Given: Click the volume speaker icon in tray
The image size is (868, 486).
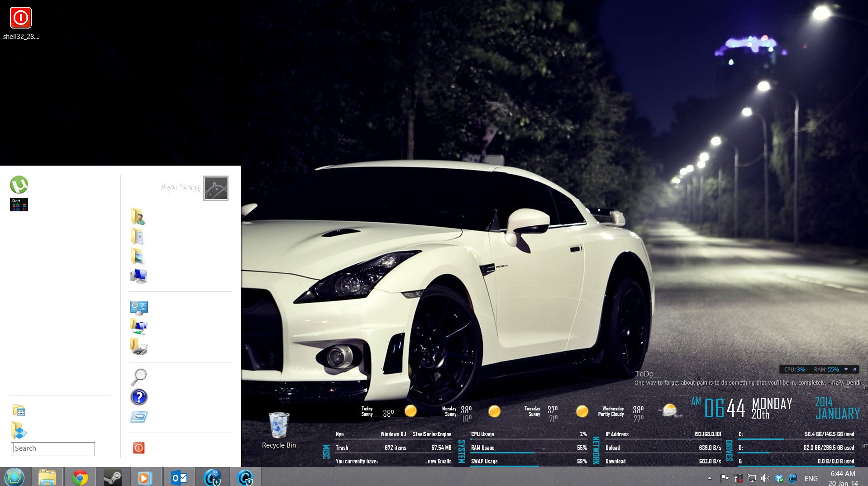Looking at the screenshot, I should (765, 478).
